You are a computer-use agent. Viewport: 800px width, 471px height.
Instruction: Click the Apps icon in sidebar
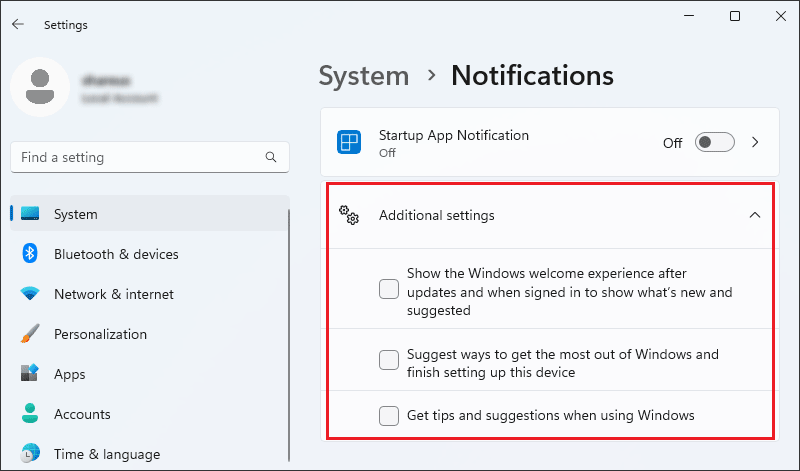(30, 373)
